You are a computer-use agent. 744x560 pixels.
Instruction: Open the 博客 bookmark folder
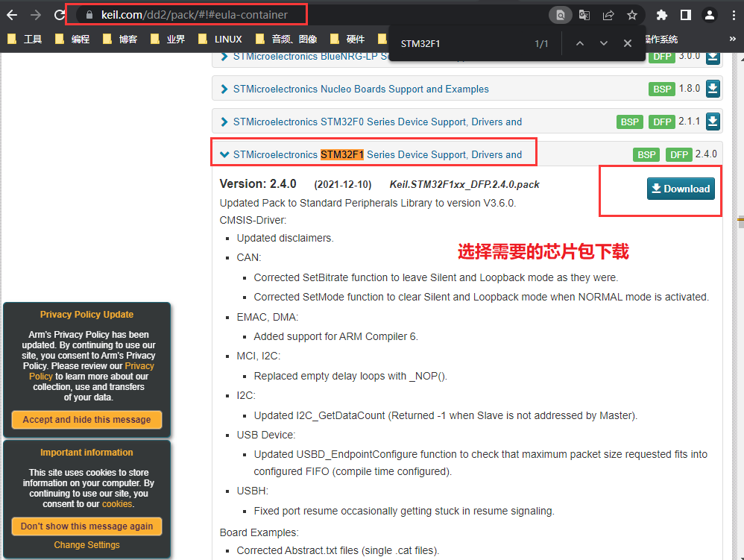click(x=121, y=39)
